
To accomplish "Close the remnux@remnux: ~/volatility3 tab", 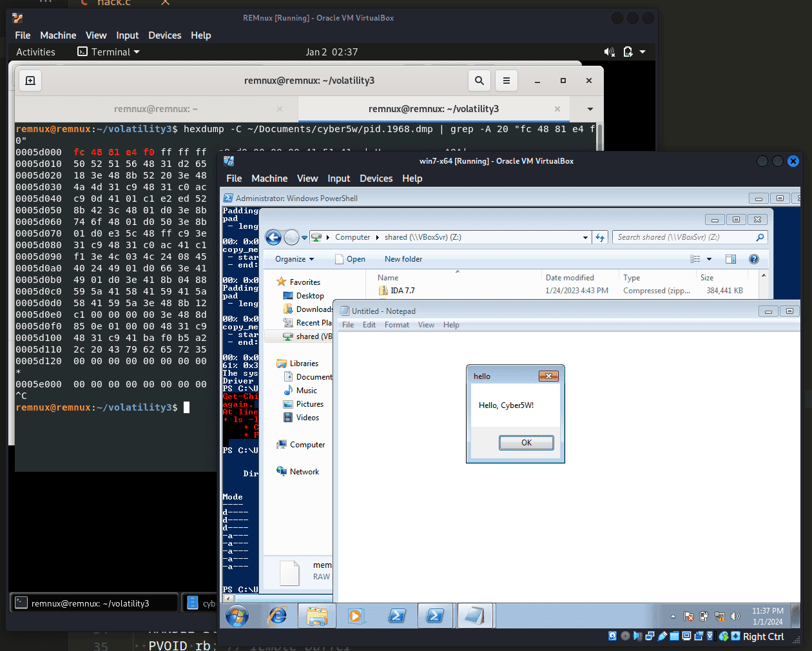I will [557, 109].
